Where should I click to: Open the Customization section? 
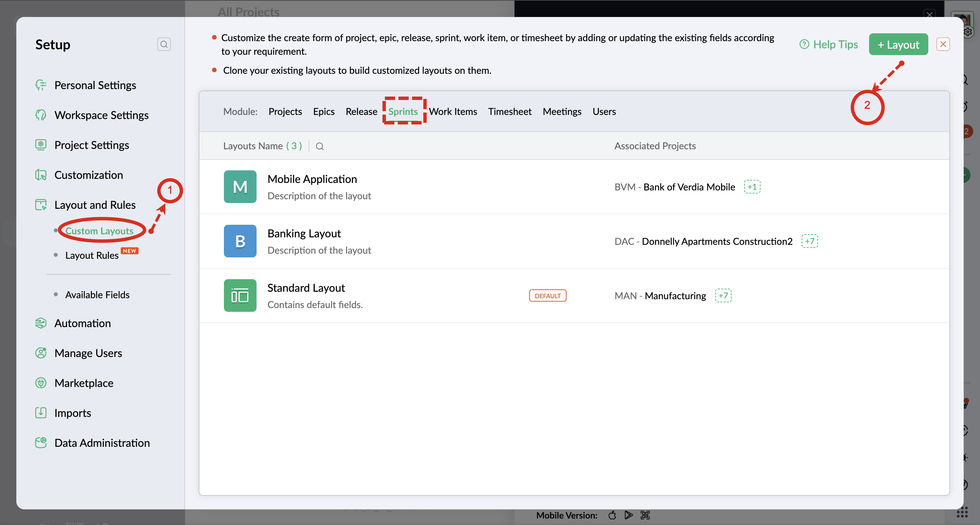[88, 175]
